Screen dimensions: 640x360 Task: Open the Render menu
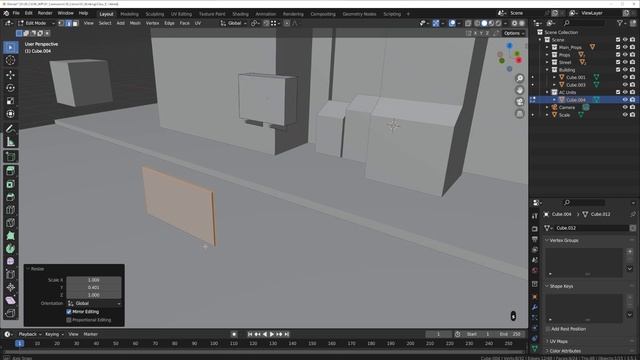[x=45, y=13]
